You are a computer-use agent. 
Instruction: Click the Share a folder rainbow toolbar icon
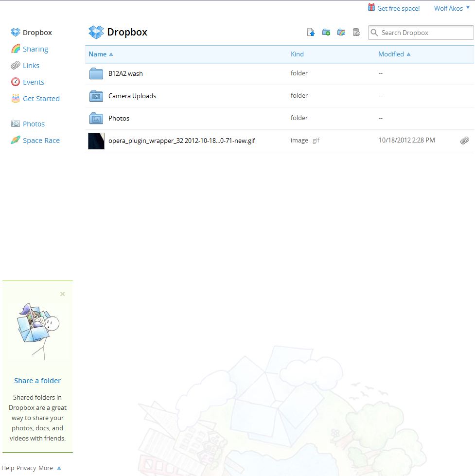tap(341, 32)
